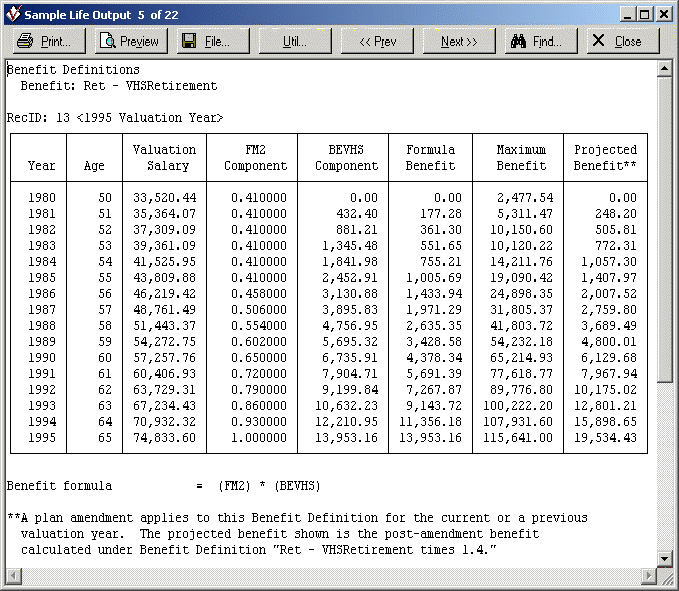Open the Util... toolbar button

tap(295, 41)
